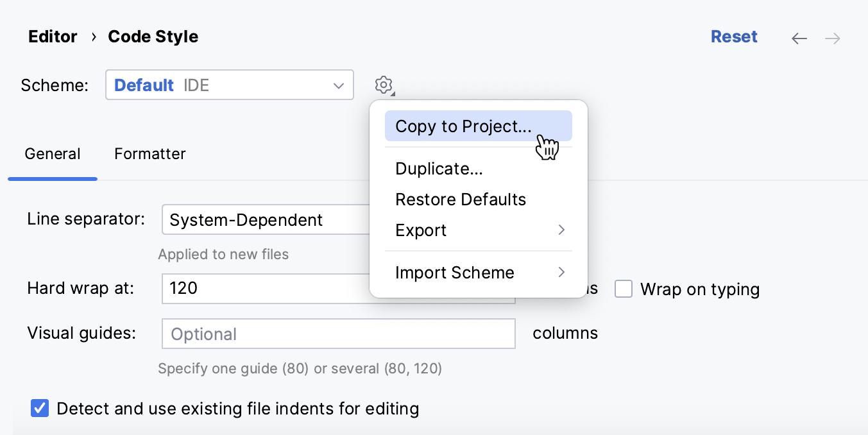Click the Code Style breadcrumb
This screenshot has height=435, width=868.
(x=153, y=37)
